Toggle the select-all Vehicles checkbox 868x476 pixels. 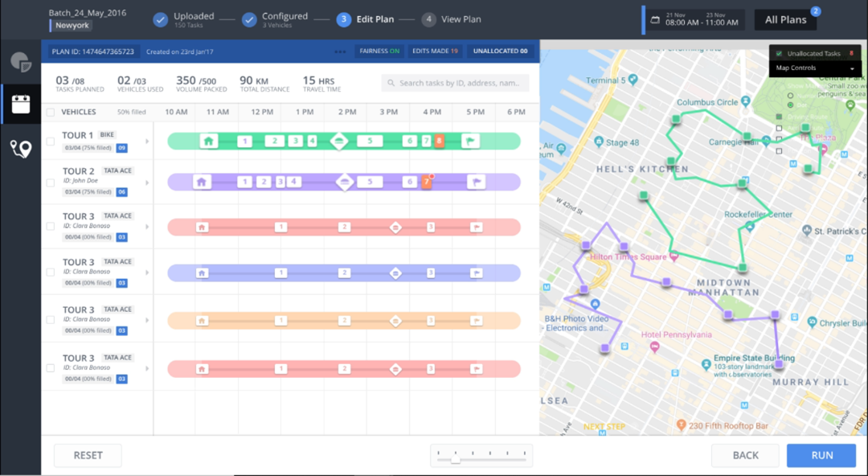tap(51, 112)
